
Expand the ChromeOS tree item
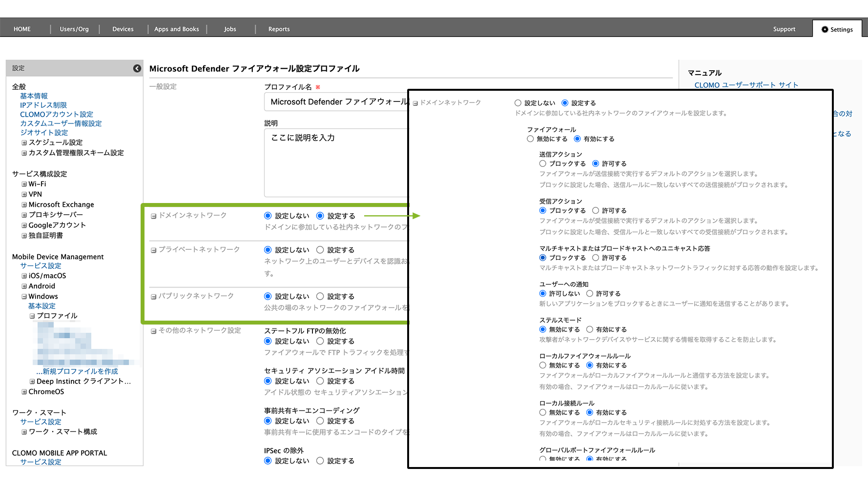point(24,392)
